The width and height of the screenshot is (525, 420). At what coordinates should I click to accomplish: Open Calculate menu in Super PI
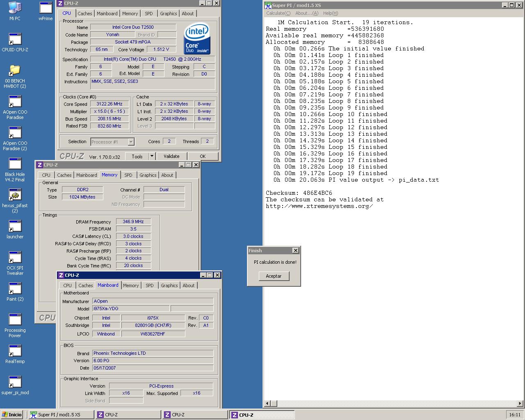pyautogui.click(x=278, y=13)
